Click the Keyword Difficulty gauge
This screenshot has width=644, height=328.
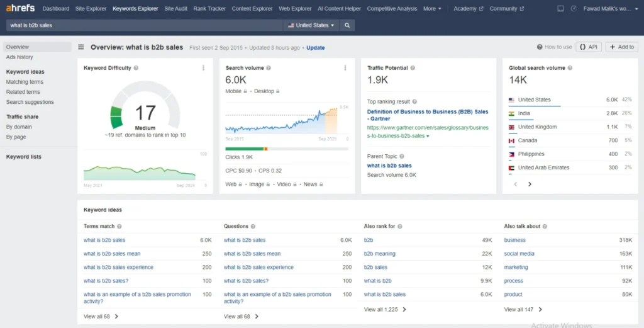tap(145, 105)
